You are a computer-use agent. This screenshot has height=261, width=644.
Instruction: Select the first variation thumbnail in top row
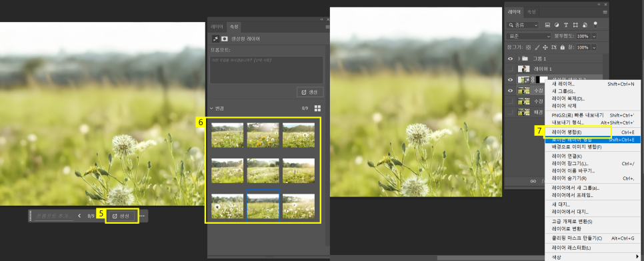(x=227, y=135)
